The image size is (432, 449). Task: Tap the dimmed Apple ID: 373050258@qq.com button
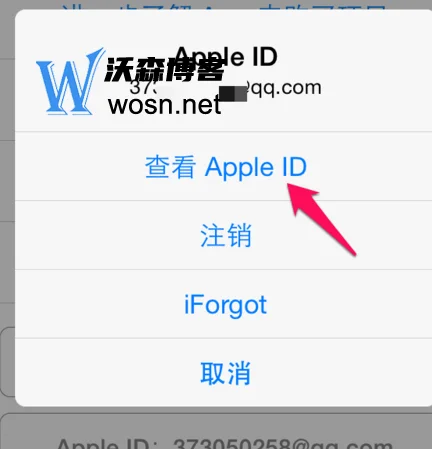coord(216,432)
